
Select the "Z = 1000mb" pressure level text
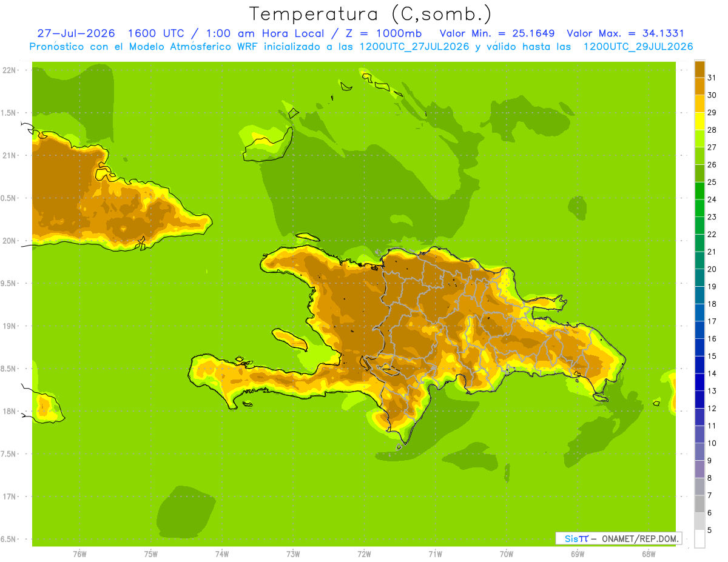[384, 33]
